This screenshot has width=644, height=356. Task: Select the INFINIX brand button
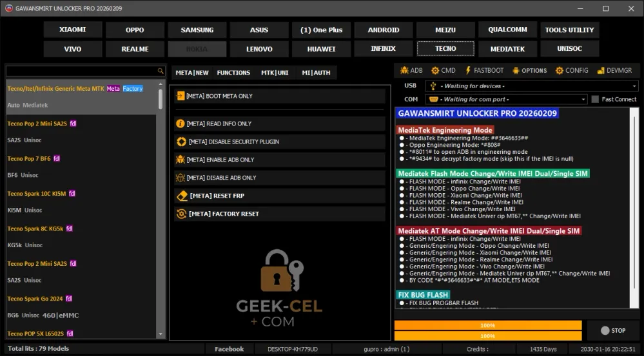pyautogui.click(x=383, y=48)
